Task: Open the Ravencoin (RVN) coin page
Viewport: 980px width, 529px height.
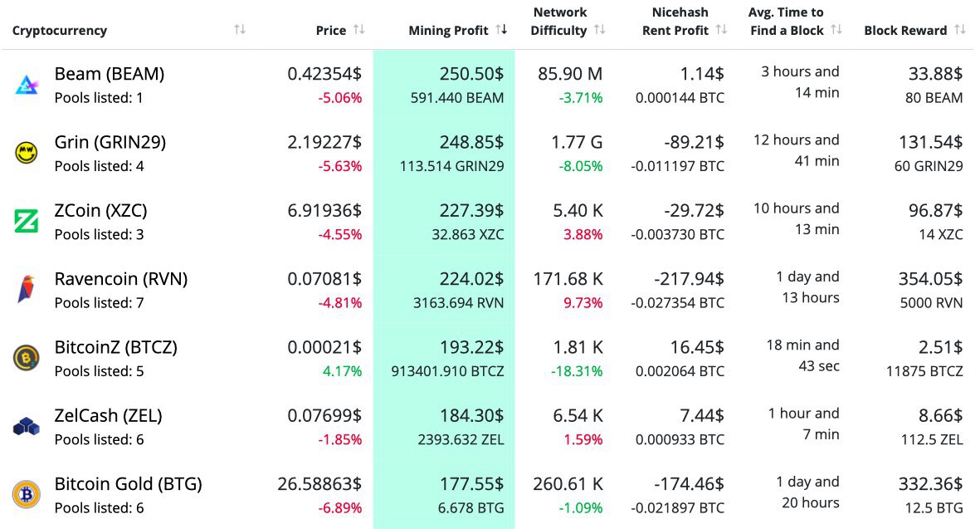Action: pos(121,279)
